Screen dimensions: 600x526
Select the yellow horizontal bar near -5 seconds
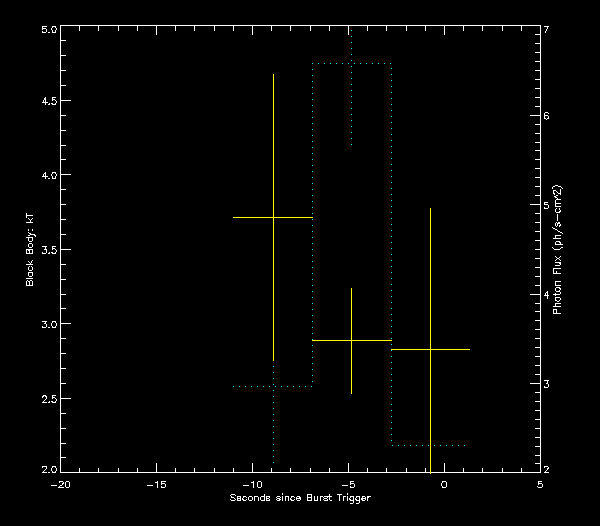(351, 341)
